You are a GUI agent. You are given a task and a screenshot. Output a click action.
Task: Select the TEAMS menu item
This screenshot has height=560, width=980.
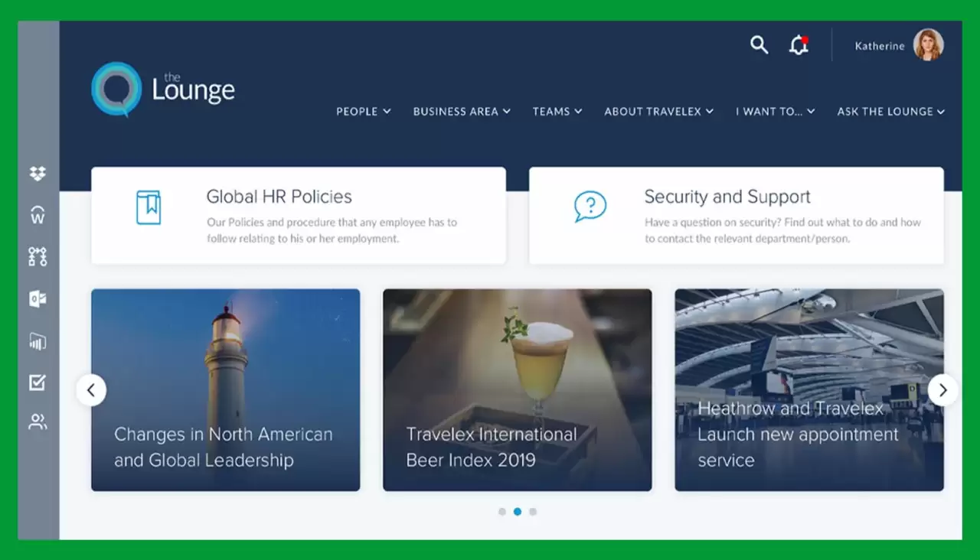(557, 111)
